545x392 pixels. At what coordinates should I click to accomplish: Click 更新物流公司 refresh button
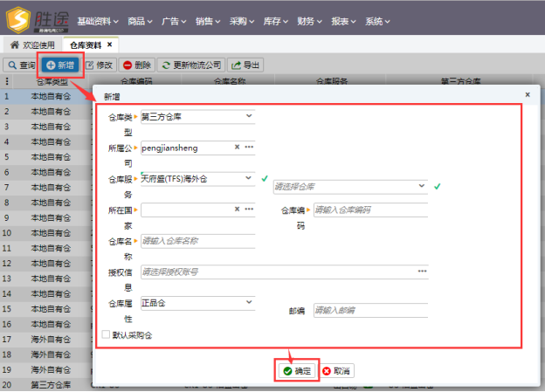190,65
